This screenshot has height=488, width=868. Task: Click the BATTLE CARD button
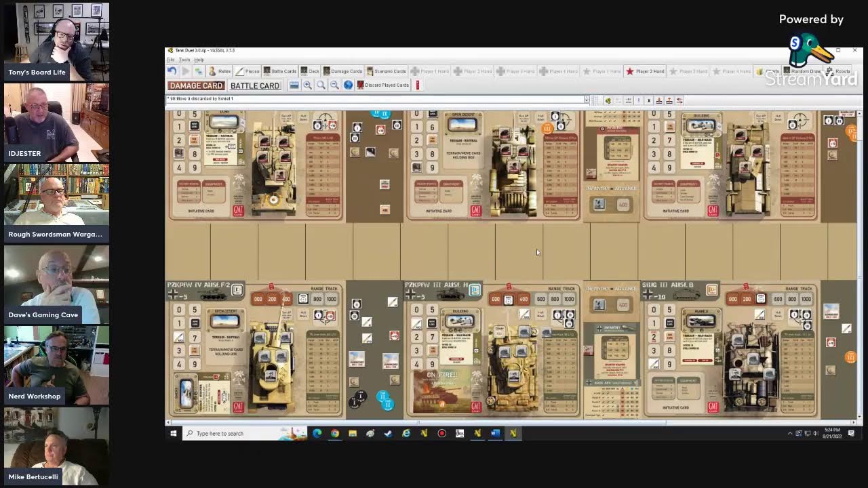pos(255,85)
